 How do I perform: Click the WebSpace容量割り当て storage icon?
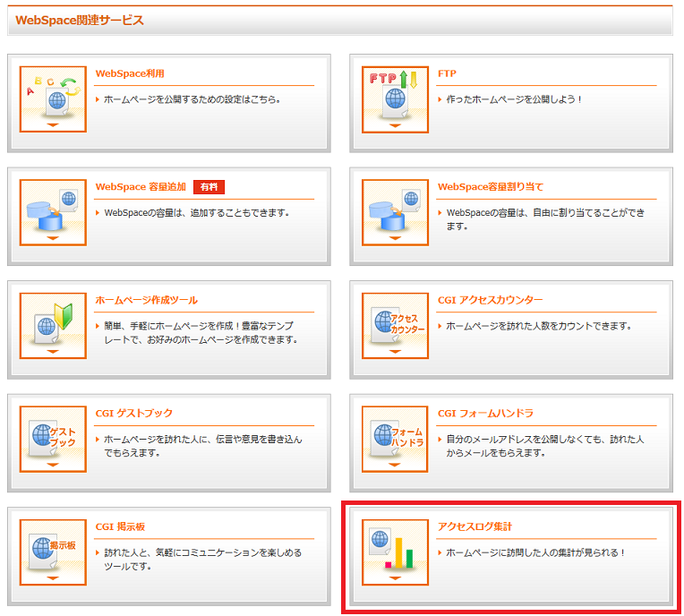pyautogui.click(x=395, y=212)
